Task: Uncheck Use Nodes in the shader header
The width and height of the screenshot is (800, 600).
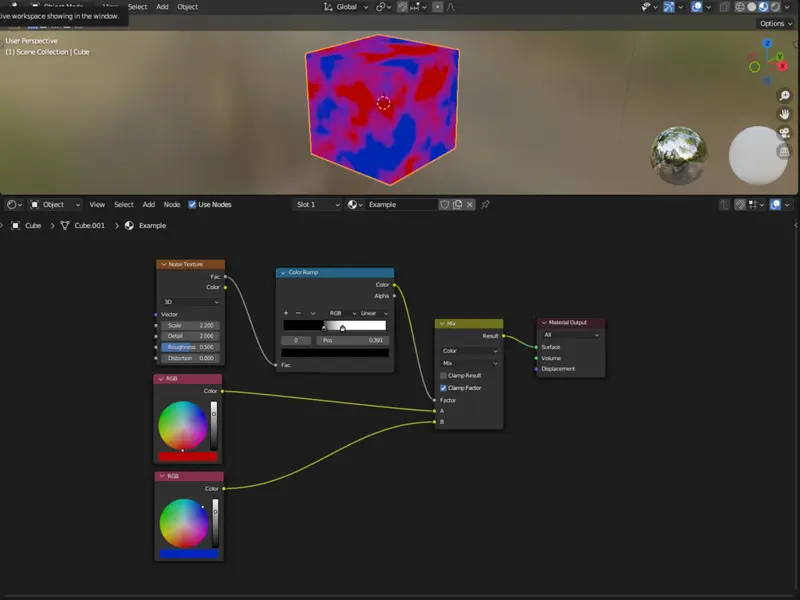Action: (193, 205)
